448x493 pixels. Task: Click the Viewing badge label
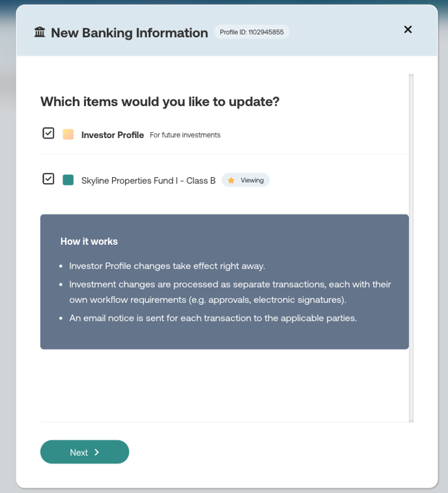coord(252,180)
